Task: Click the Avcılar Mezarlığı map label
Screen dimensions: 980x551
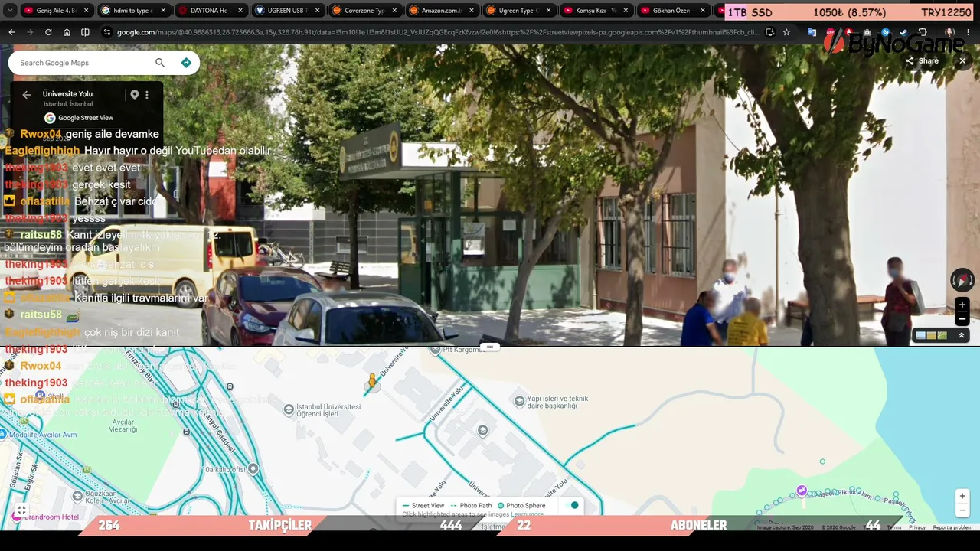Action: point(122,425)
